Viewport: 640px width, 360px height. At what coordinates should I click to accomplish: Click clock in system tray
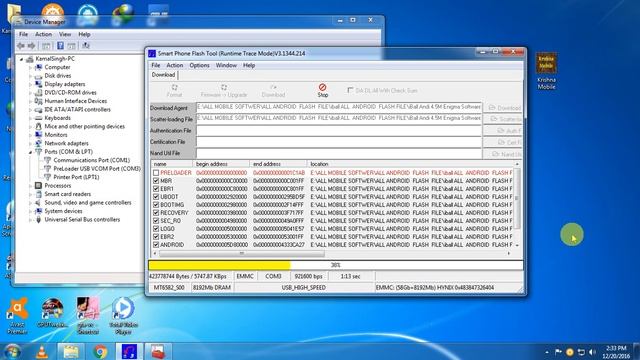click(617, 352)
